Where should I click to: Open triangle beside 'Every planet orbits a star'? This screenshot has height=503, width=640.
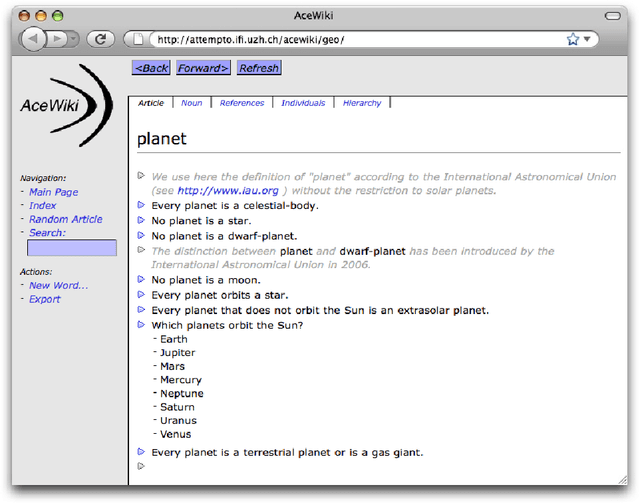pyautogui.click(x=141, y=294)
